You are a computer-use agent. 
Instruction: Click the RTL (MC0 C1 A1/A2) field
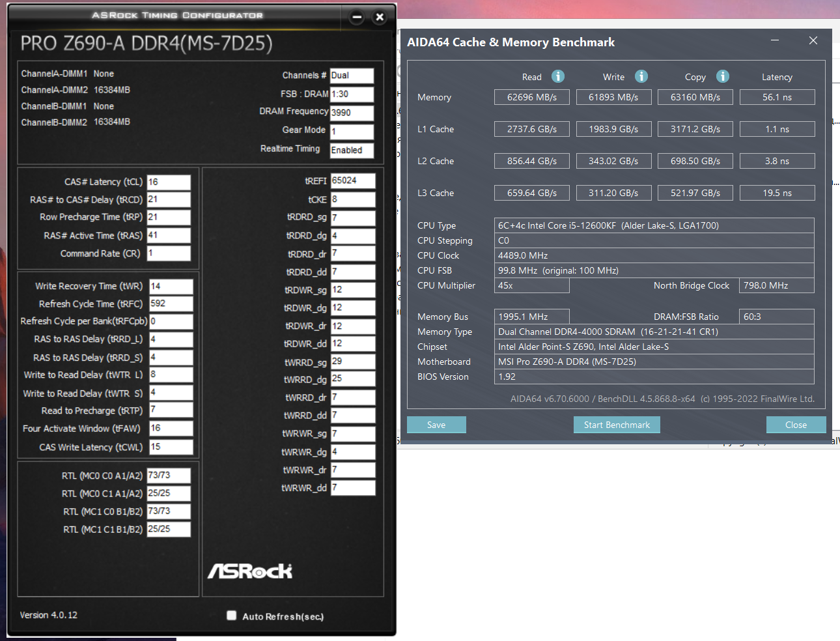pyautogui.click(x=169, y=494)
